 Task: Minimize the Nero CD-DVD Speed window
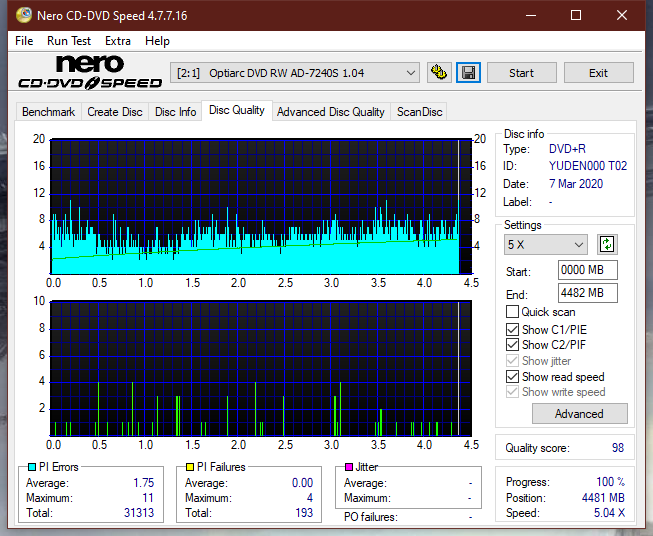point(531,15)
